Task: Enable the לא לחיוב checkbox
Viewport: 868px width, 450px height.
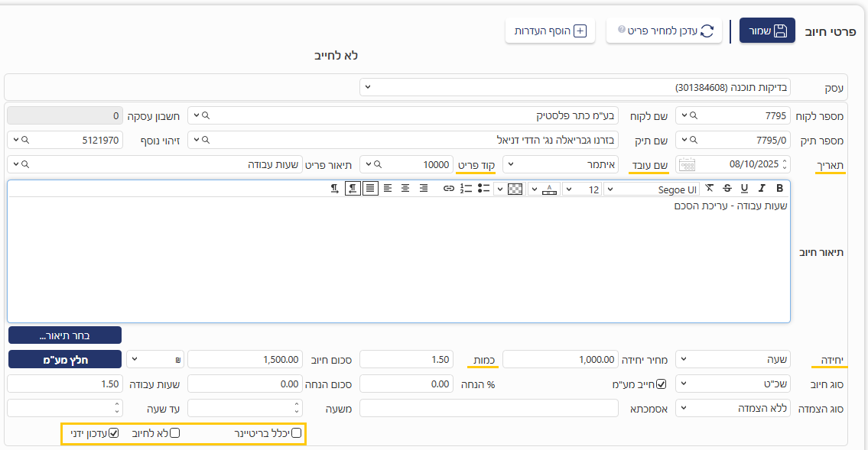Action: point(174,433)
